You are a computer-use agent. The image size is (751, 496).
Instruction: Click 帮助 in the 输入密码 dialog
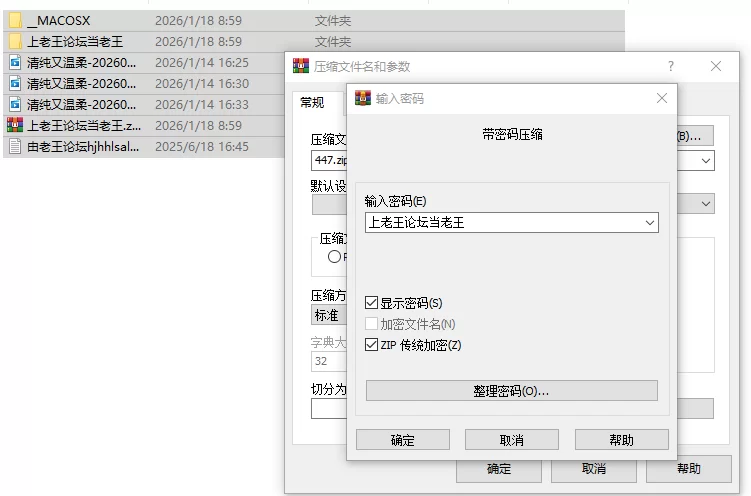[622, 440]
